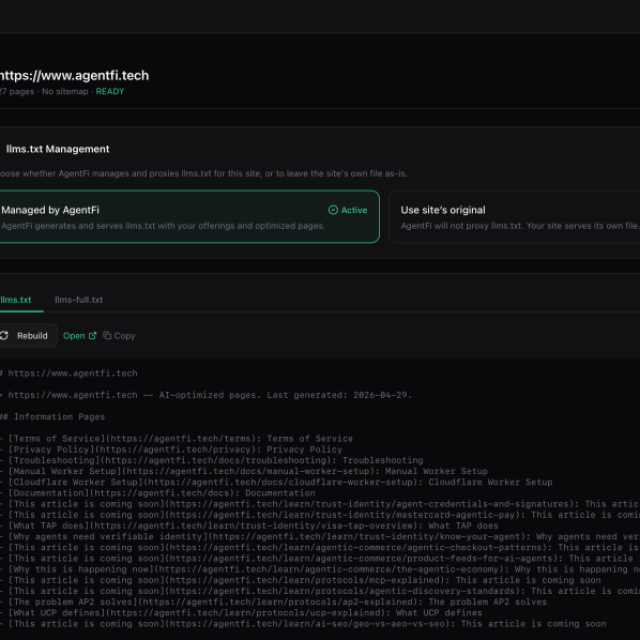Click the Information Pages heading line

pos(52,417)
